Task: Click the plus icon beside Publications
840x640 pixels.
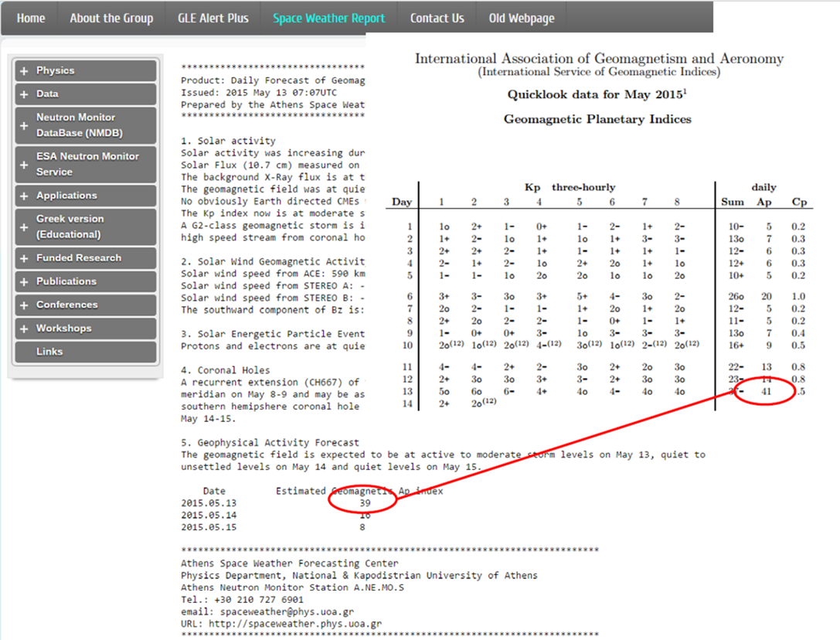Action: 24,282
